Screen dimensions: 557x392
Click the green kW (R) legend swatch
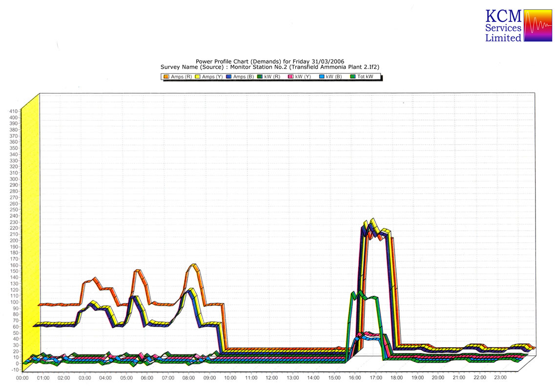click(x=260, y=77)
